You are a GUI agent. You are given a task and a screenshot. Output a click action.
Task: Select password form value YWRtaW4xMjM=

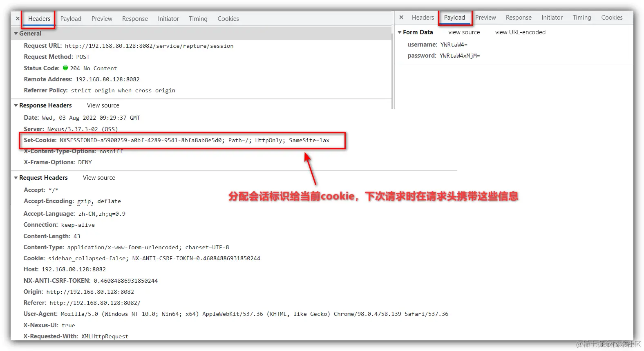(x=460, y=56)
